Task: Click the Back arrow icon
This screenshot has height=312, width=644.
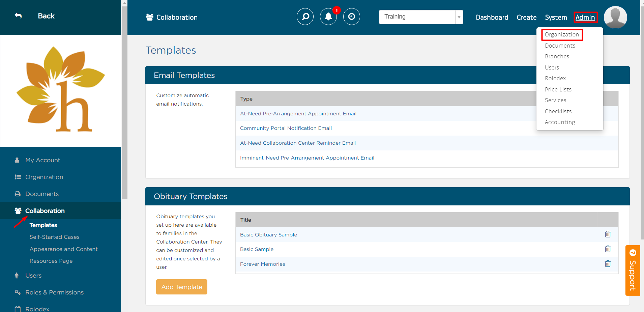Action: (x=18, y=16)
